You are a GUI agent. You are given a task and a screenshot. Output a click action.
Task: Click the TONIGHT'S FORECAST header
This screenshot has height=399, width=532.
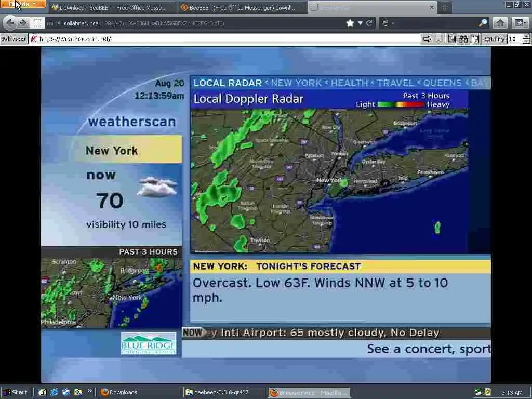click(308, 267)
